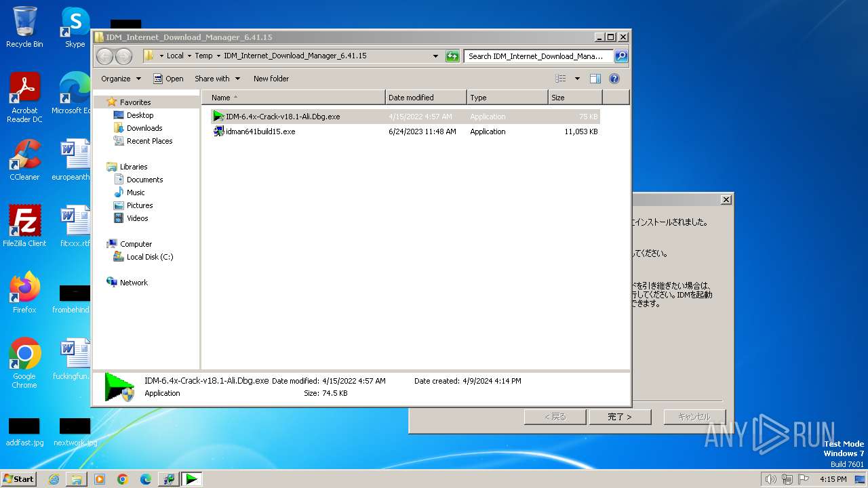Change view with the views icon
The height and width of the screenshot is (488, 868).
(561, 79)
